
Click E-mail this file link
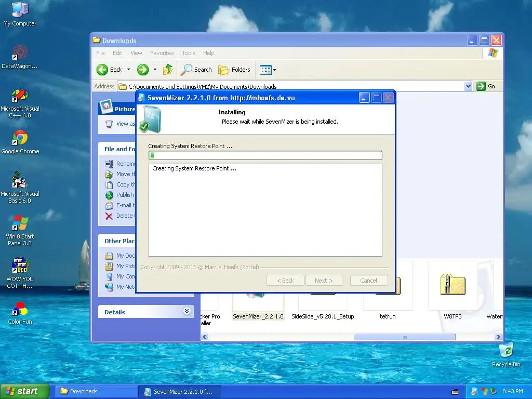tap(121, 205)
